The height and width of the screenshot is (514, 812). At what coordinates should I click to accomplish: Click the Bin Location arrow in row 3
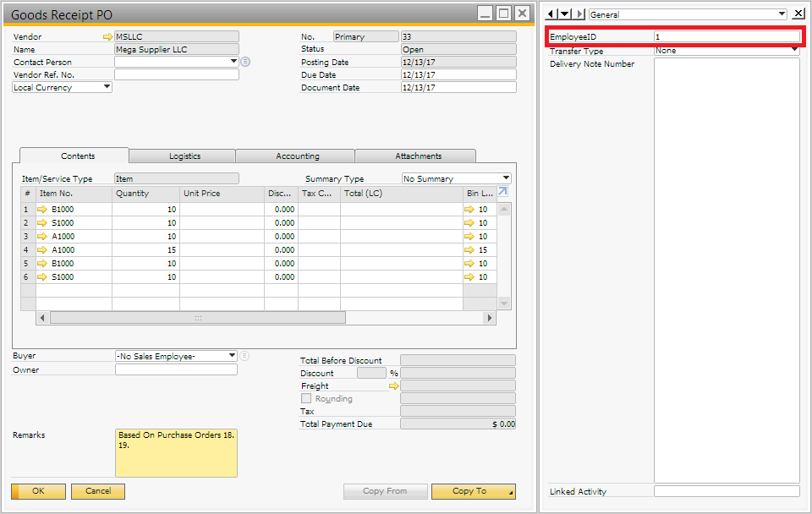click(470, 237)
